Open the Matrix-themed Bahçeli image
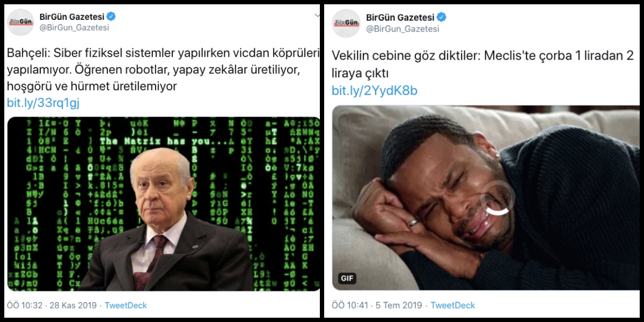Screen dimensions: 644x322 (x=163, y=204)
